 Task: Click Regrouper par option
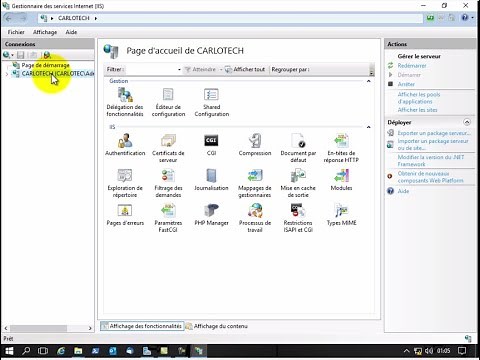tap(290, 69)
